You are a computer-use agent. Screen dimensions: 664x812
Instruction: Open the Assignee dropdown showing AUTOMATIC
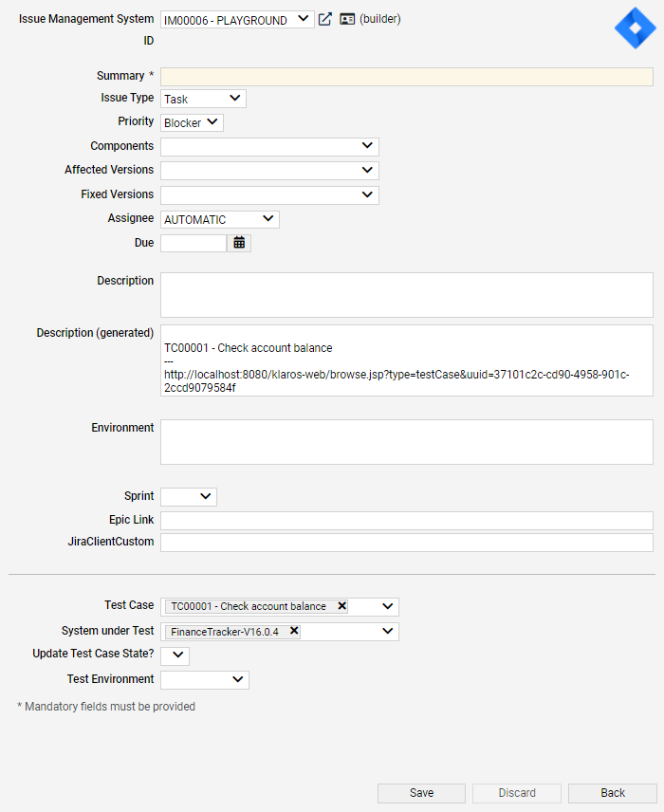tap(219, 218)
